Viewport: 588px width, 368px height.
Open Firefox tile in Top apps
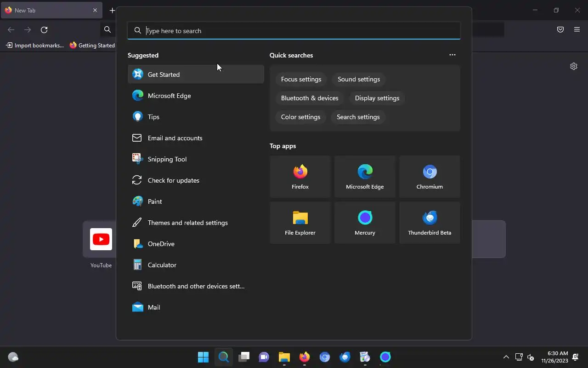point(300,177)
